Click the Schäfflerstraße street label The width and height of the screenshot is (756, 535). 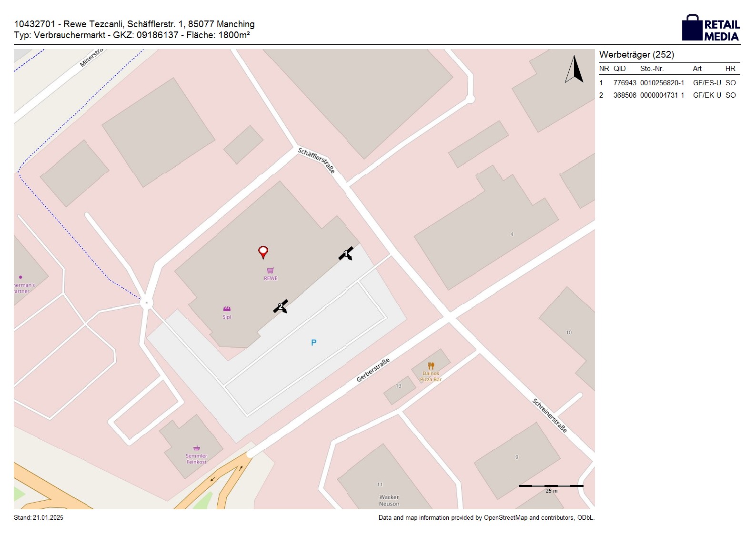tap(316, 160)
